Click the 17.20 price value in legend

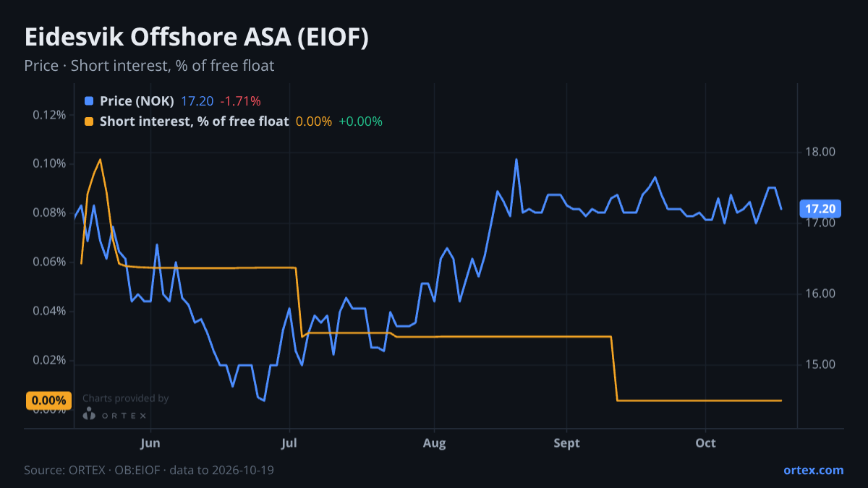coord(197,101)
